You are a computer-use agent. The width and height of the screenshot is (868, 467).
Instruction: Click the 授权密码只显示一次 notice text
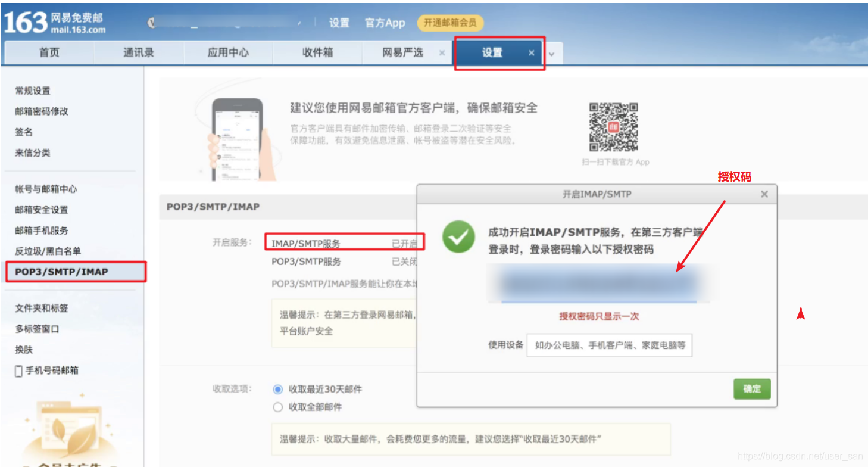(x=599, y=316)
